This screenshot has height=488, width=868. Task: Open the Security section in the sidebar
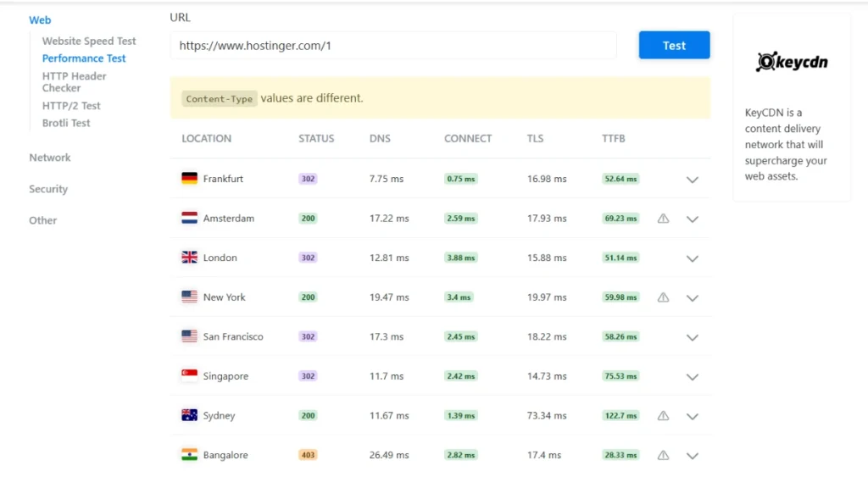pos(47,189)
